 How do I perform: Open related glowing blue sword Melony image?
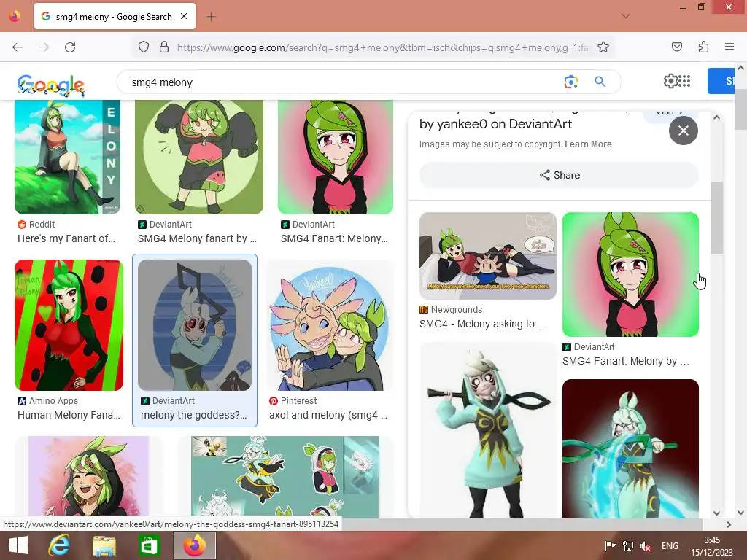click(x=630, y=448)
